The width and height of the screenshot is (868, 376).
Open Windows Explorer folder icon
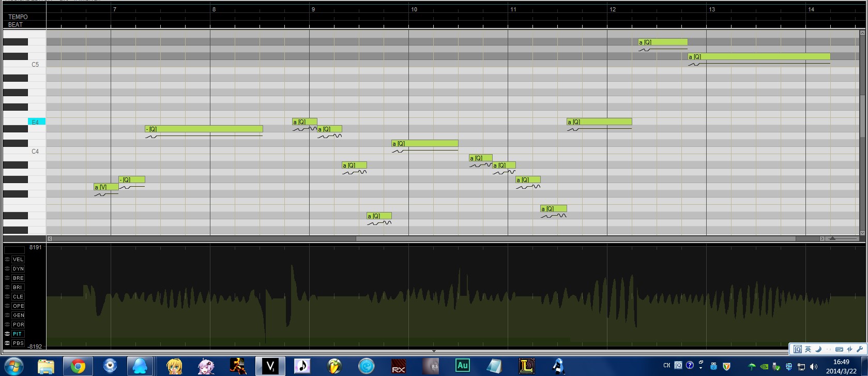[x=46, y=366]
